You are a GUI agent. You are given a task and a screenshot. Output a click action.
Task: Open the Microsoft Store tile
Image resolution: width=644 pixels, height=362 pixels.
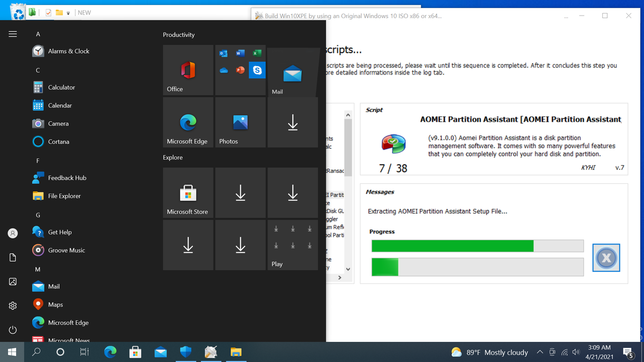click(x=188, y=193)
